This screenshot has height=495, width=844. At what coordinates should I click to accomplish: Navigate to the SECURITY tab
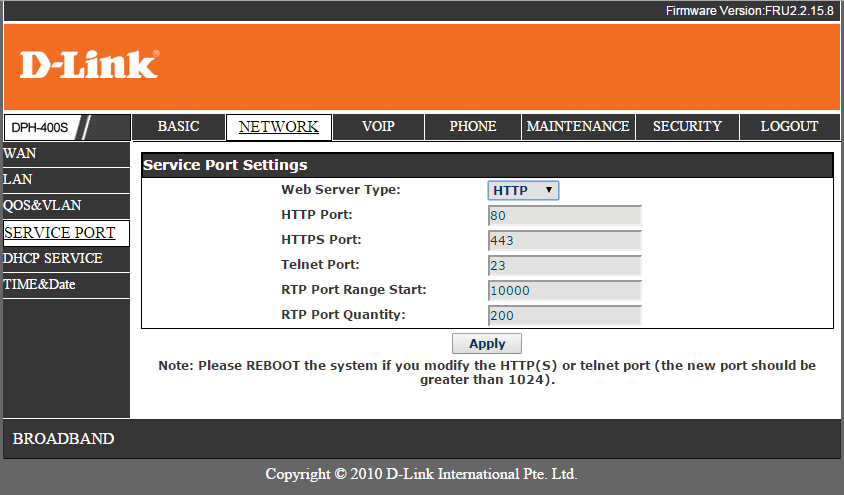coord(687,127)
